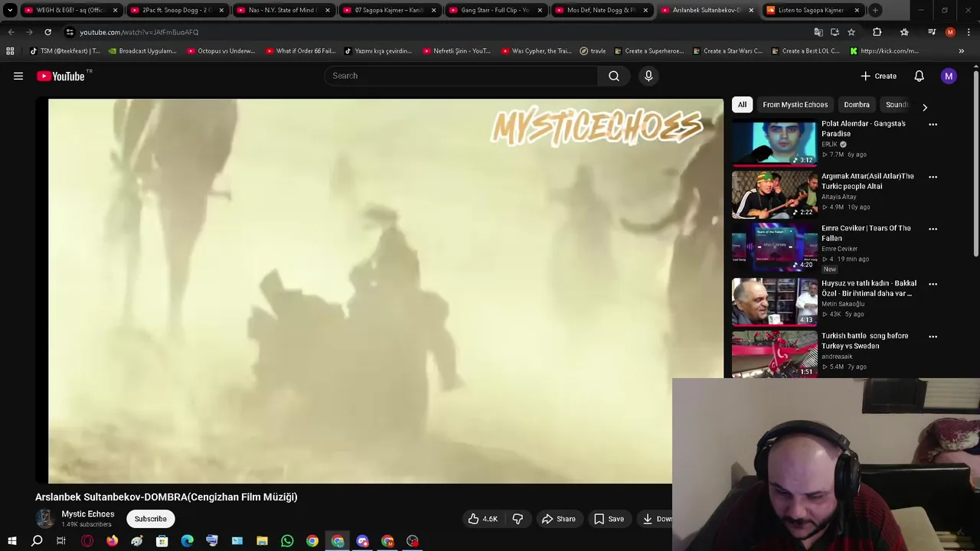The width and height of the screenshot is (980, 551).
Task: Open the notifications bell
Action: pos(919,76)
